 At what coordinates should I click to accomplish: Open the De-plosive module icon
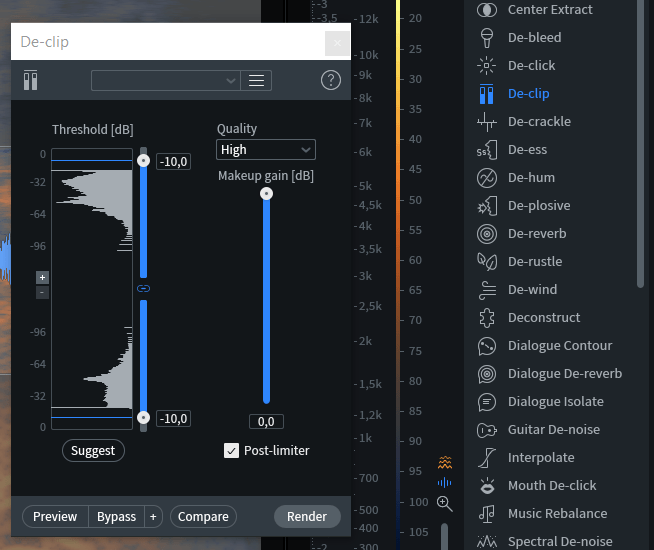[487, 206]
